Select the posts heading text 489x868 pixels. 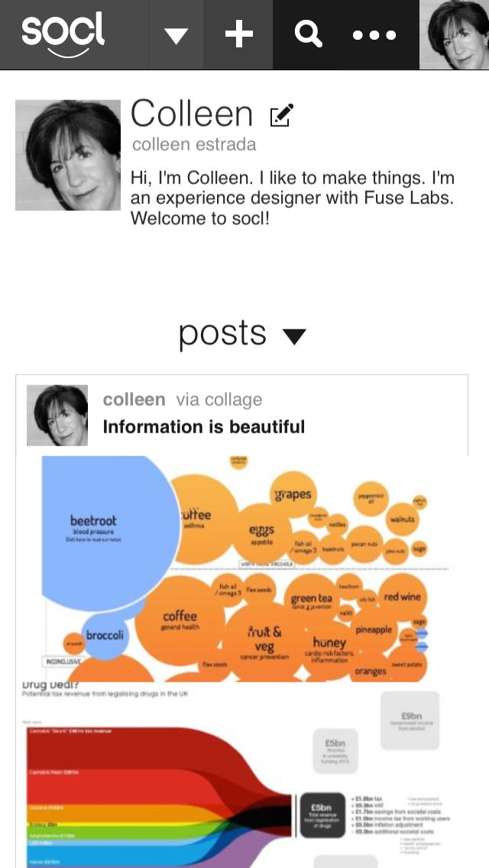coord(222,333)
